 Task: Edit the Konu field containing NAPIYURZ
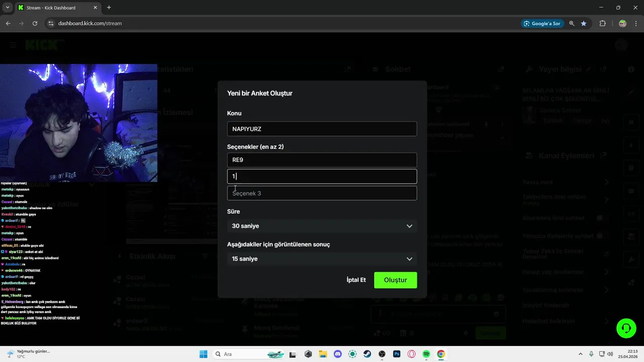pos(322,129)
